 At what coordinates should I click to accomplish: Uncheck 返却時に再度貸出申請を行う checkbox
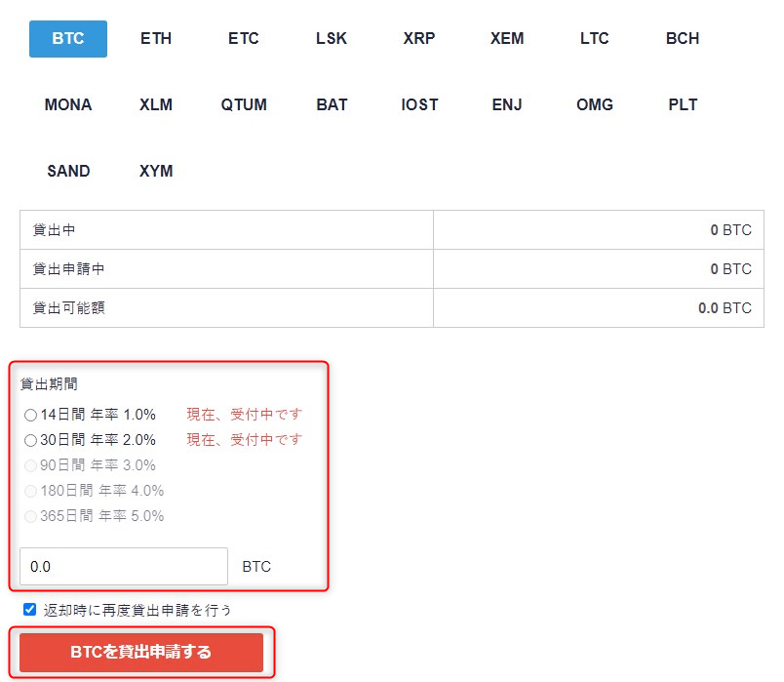[x=29, y=610]
